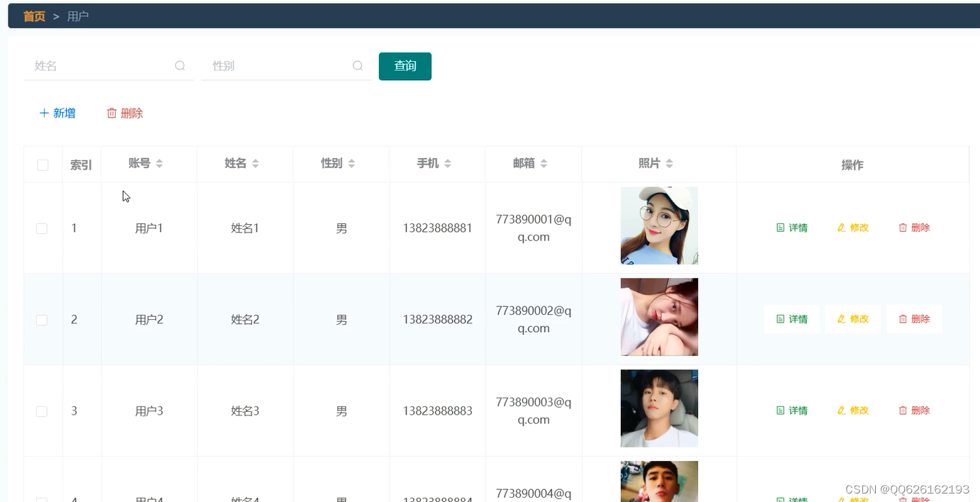Click 修改 for 用户2
The width and height of the screenshot is (980, 502).
(x=853, y=319)
